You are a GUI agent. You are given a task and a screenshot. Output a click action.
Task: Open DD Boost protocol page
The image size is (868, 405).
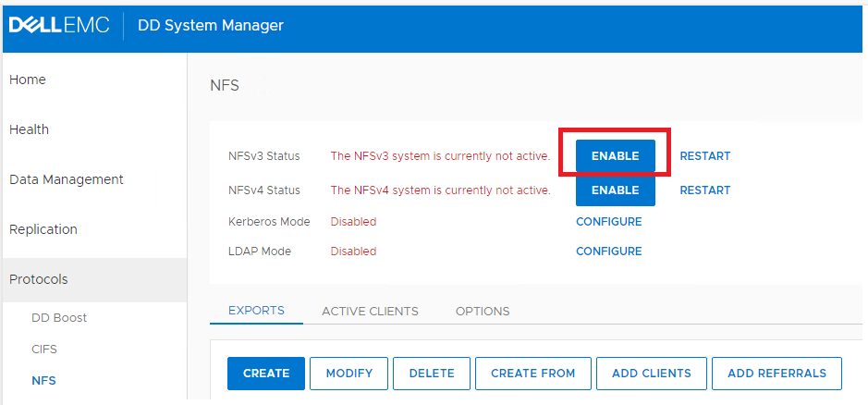tap(59, 317)
